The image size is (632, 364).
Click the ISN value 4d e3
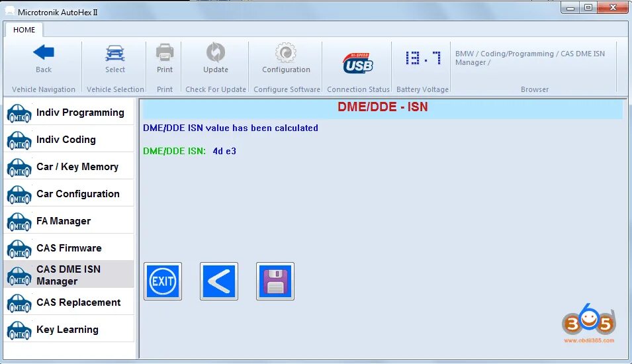click(x=224, y=151)
